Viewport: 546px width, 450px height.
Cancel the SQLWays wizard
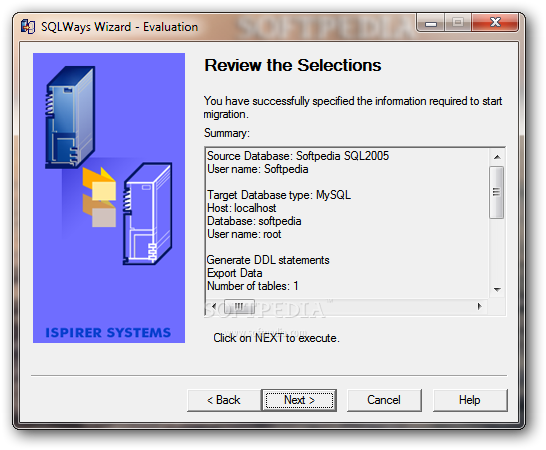pos(384,400)
